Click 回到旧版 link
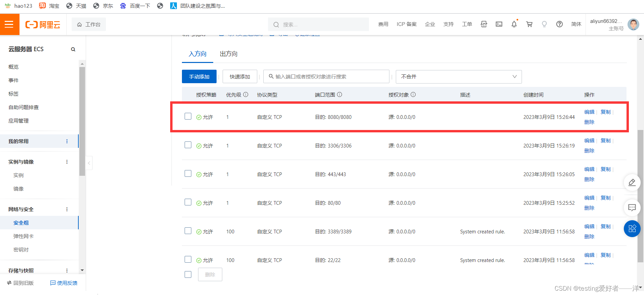Image resolution: width=644 pixels, height=295 pixels. pos(20,283)
